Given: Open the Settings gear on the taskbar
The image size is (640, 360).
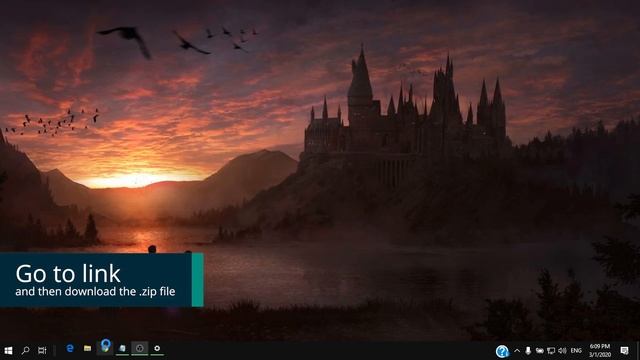Looking at the screenshot, I should click(x=157, y=349).
